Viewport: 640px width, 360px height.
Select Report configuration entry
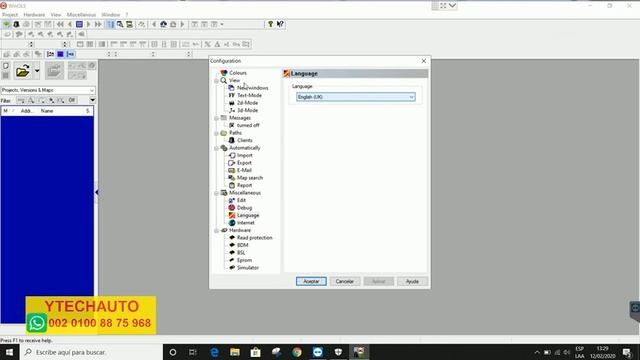tap(244, 185)
